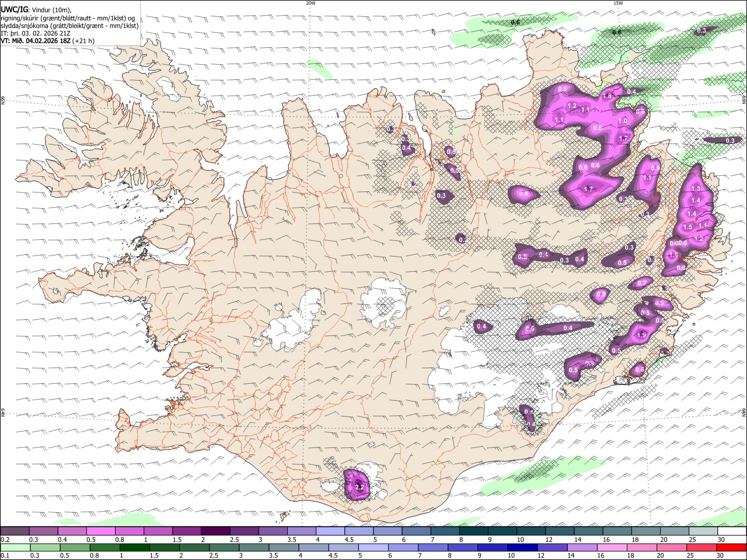Screen dimensions: 747x560
Task: Click the purple snow blob containing the 2.2 value
Action: [x=357, y=485]
